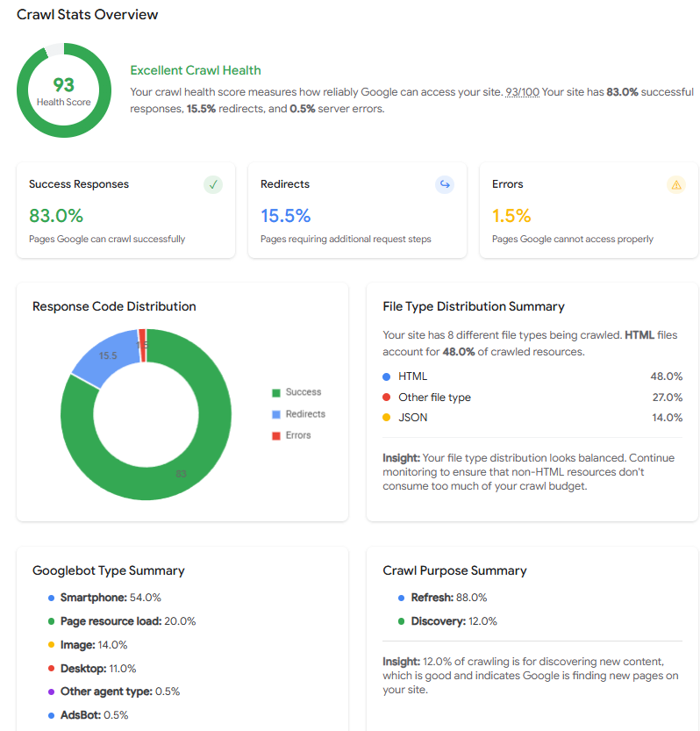This screenshot has width=700, height=731.
Task: Click the 27.0% value beside Other file type
Action: click(x=668, y=398)
